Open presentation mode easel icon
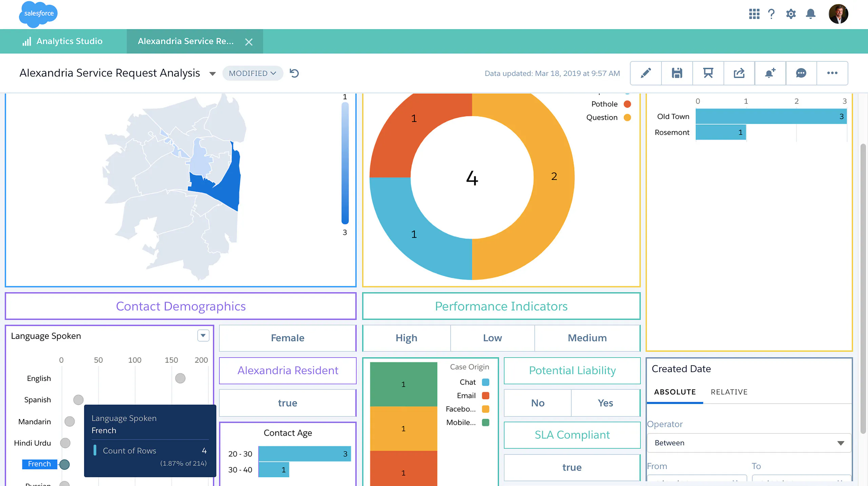The height and width of the screenshot is (486, 868). point(708,73)
